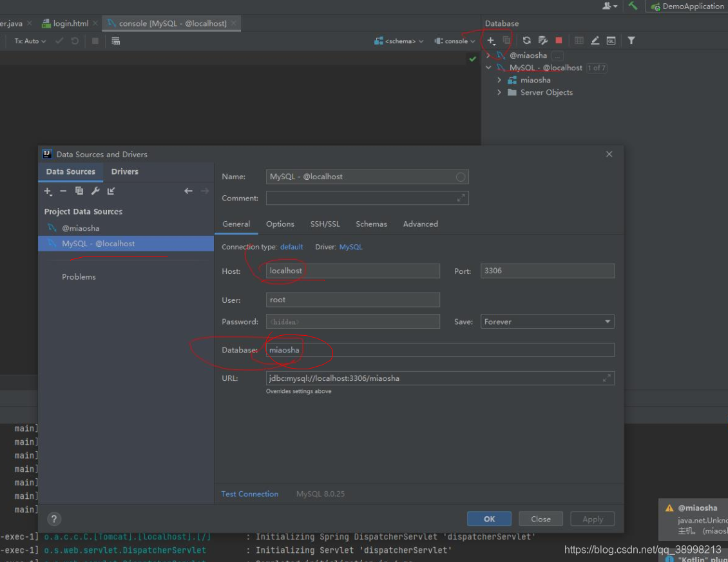
Task: Click the Host field containing localhost
Action: (353, 271)
